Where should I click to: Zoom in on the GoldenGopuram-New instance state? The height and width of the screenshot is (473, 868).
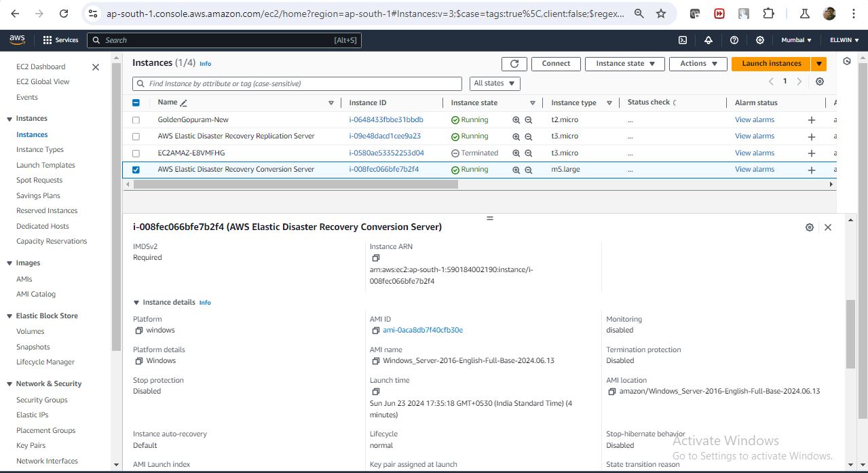click(516, 120)
